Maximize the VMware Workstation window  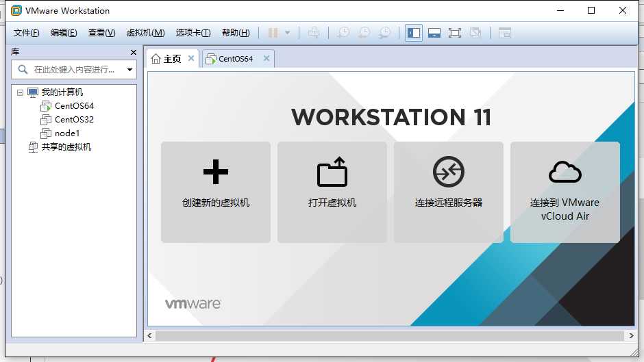click(x=591, y=11)
